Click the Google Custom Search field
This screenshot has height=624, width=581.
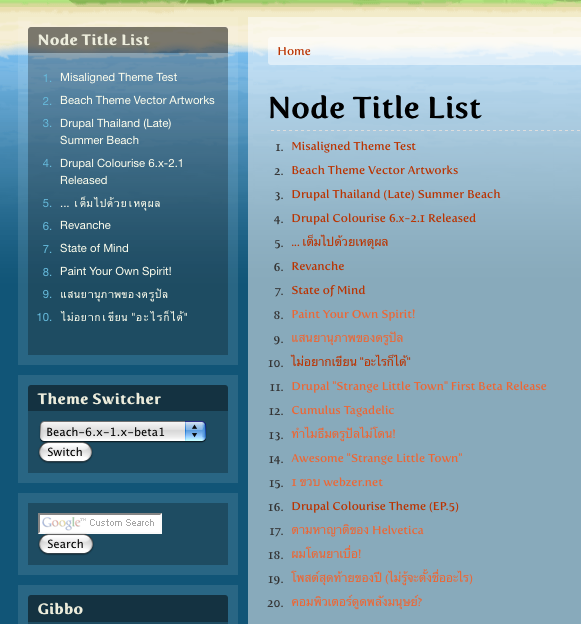coord(100,523)
